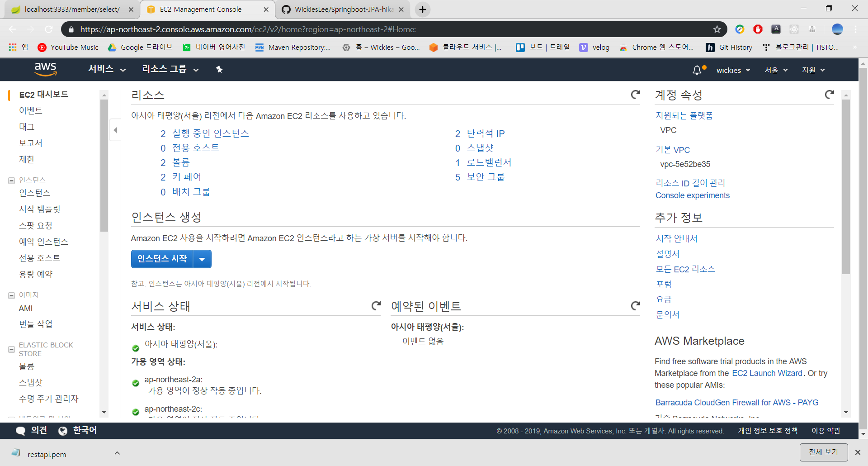The image size is (868, 466).
Task: Open wickies account dropdown
Action: (x=733, y=70)
